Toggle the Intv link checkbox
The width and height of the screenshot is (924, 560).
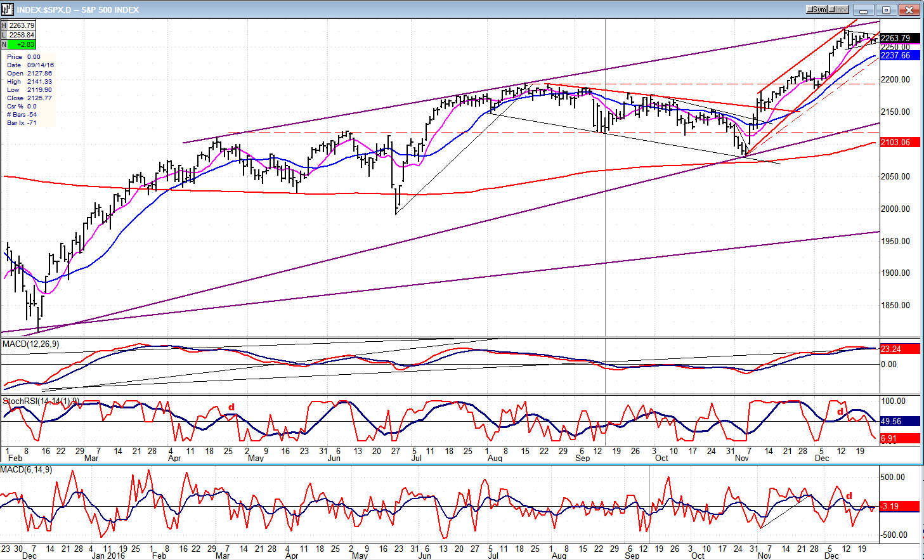(x=838, y=10)
